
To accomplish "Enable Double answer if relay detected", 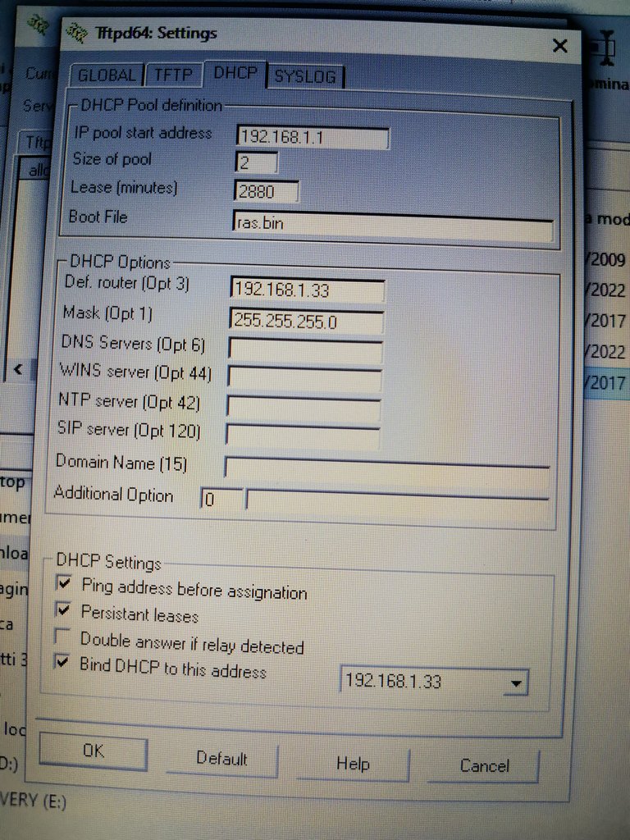I will [62, 637].
